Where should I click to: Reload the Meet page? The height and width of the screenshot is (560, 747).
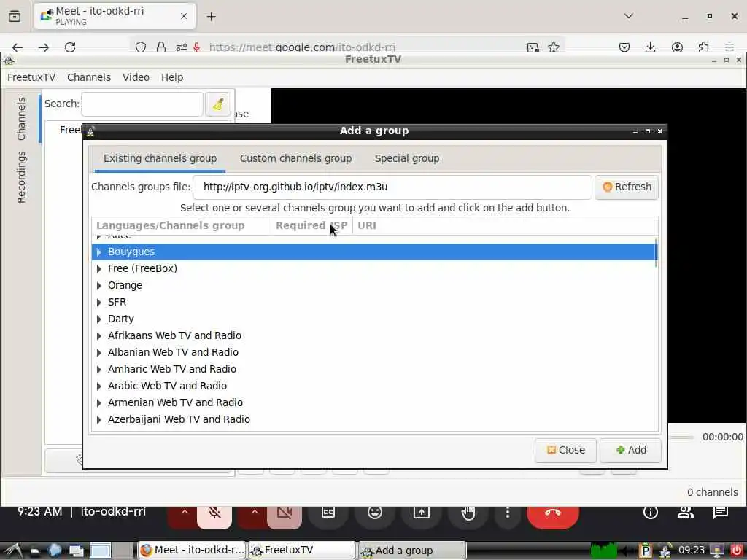[70, 47]
